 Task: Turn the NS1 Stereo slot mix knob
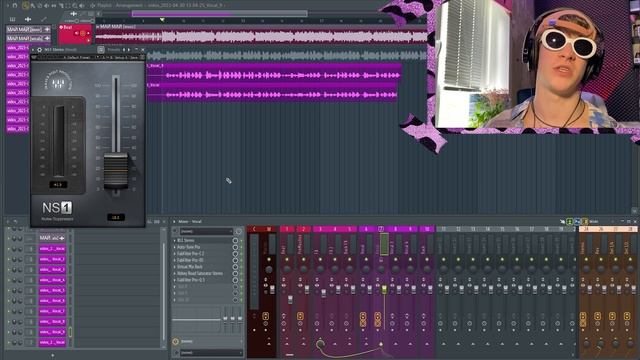[x=235, y=240]
